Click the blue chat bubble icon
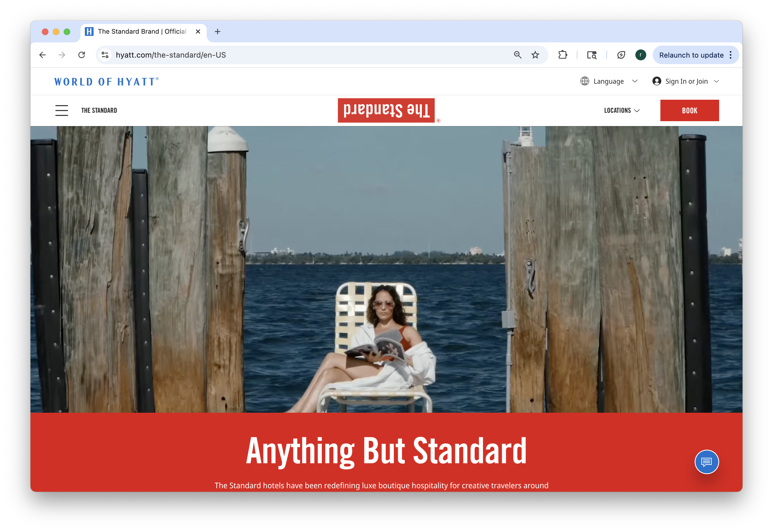 [x=706, y=462]
